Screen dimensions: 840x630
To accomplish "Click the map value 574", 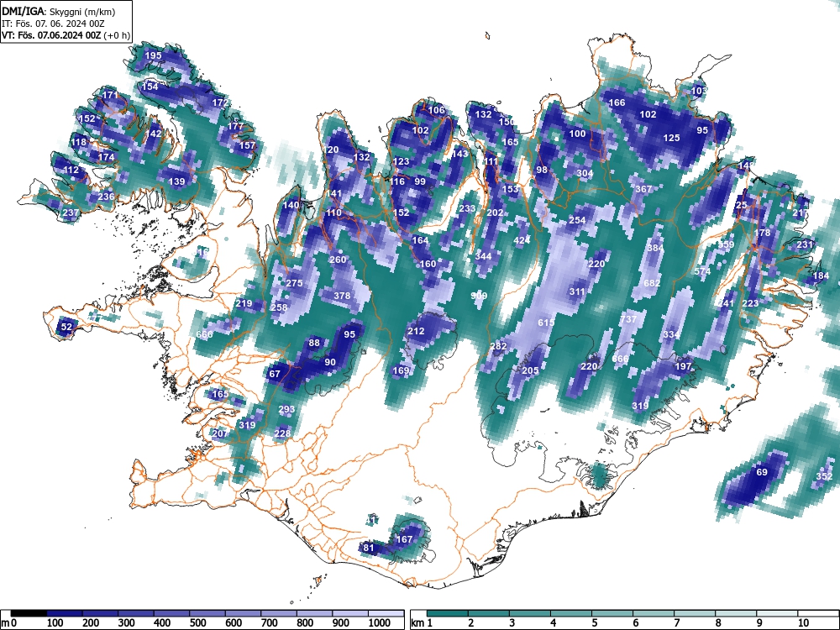I will coord(702,271).
